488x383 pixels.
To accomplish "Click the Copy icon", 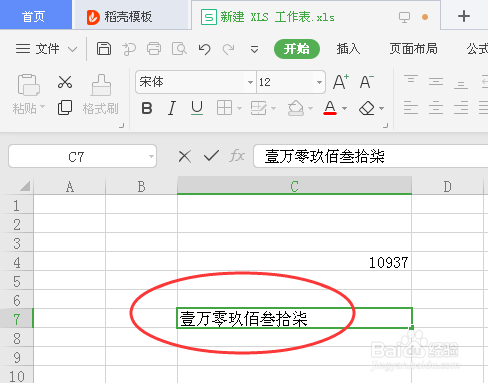I will click(x=65, y=107).
